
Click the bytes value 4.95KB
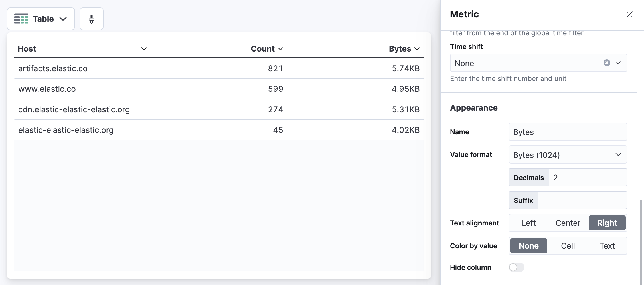pyautogui.click(x=406, y=89)
